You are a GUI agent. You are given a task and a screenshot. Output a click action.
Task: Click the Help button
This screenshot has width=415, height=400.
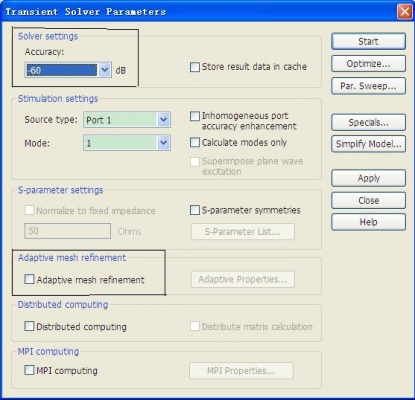pos(368,222)
